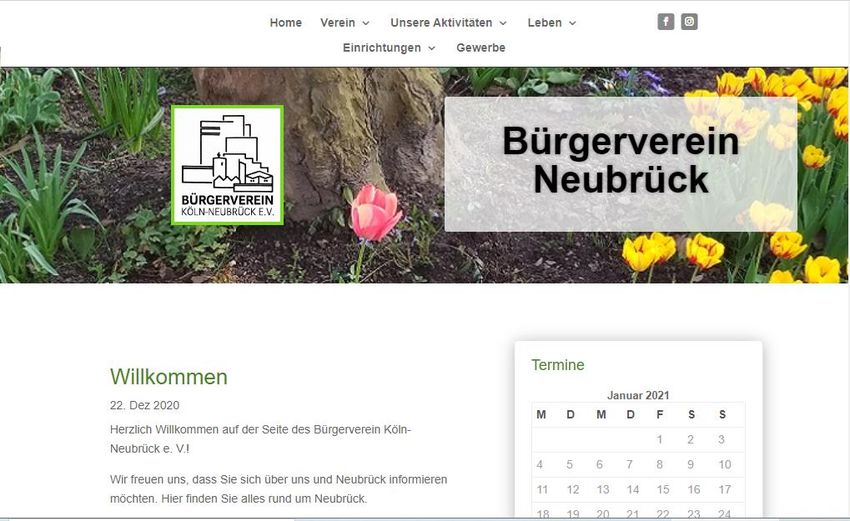Screen dimensions: 850x521
Task: Expand the Einrichtungen dropdown chevron
Action: coord(432,48)
